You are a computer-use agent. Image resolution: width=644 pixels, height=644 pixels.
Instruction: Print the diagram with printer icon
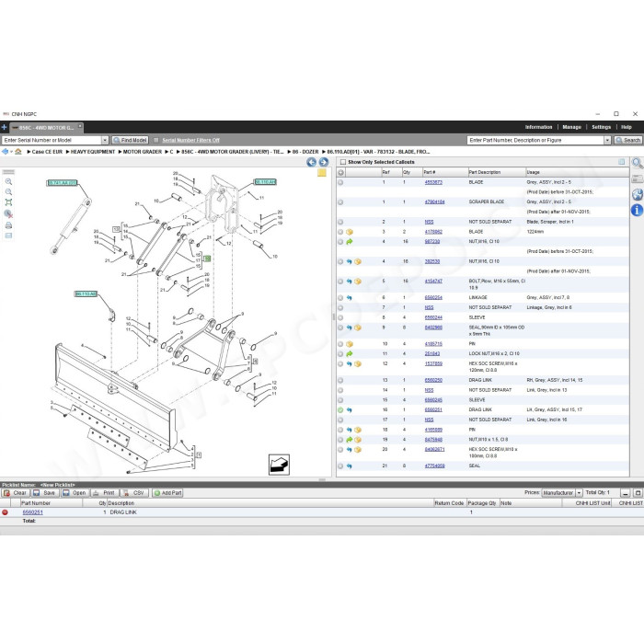point(8,225)
